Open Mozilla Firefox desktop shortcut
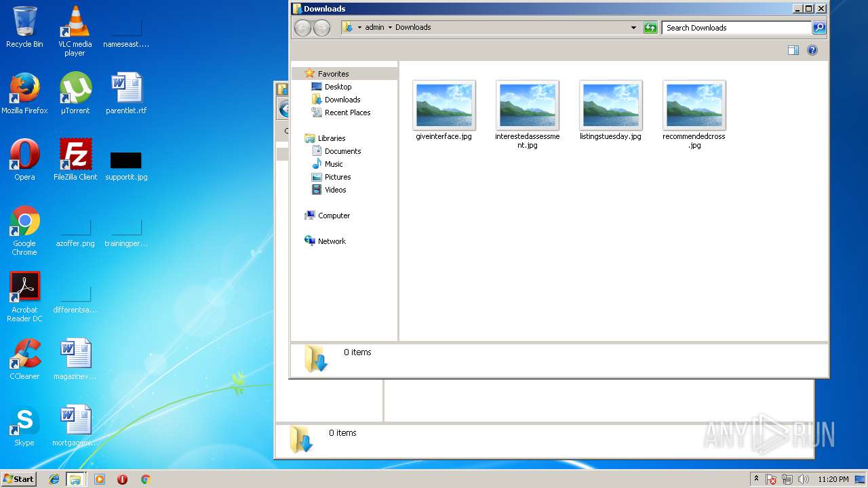Screen dimensions: 868x488 [24, 94]
